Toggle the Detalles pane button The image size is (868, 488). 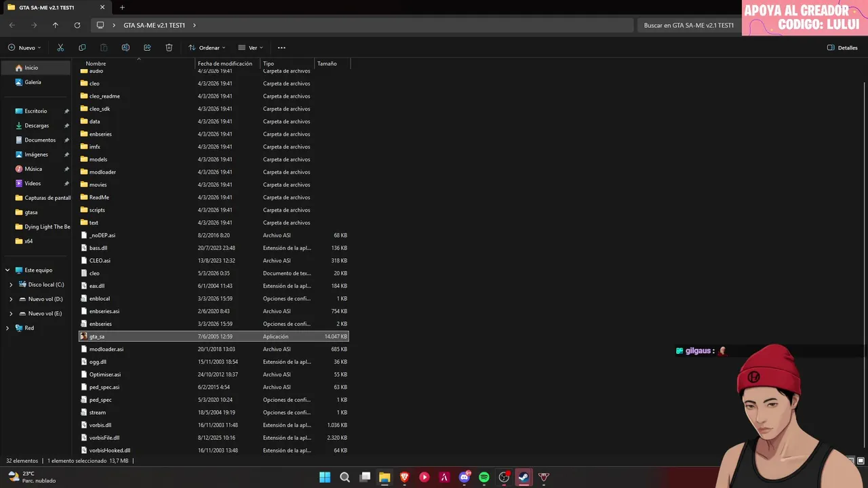pyautogui.click(x=842, y=47)
